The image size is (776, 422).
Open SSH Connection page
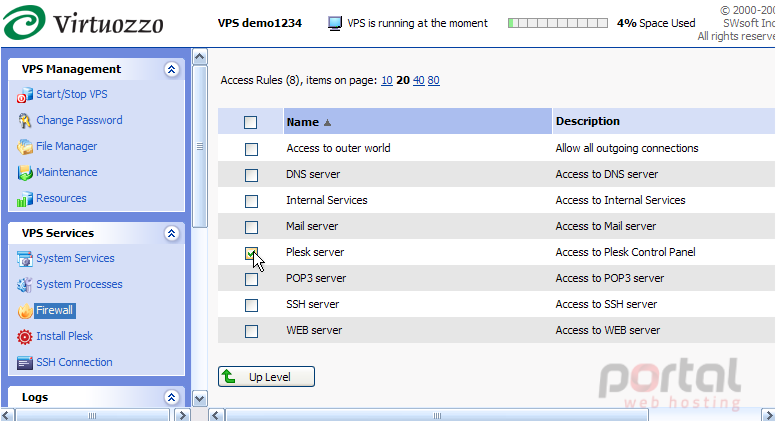tap(74, 362)
